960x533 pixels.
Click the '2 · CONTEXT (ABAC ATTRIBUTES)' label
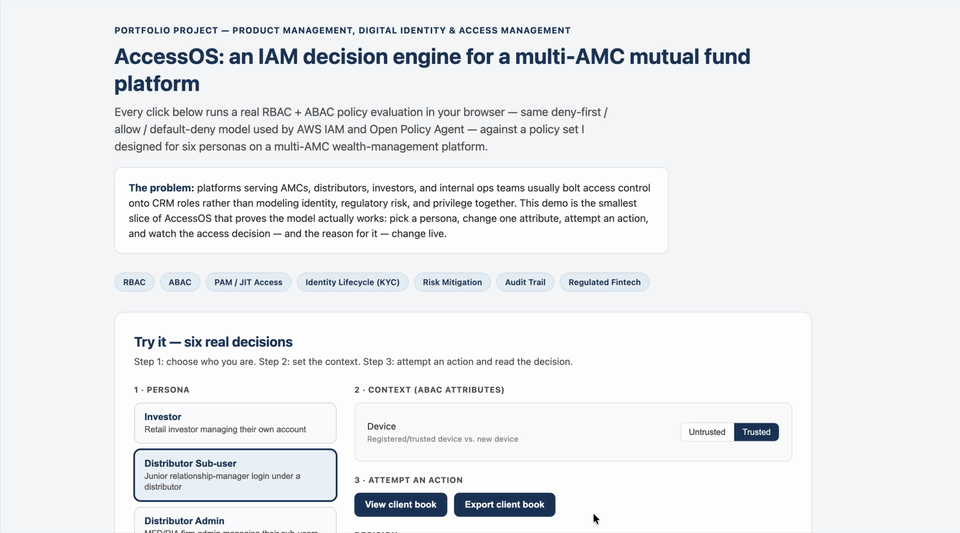(429, 390)
